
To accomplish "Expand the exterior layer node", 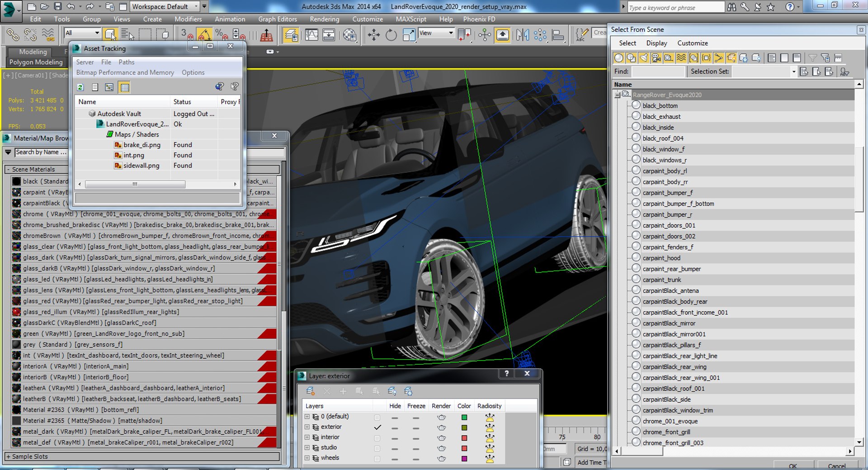I will click(x=307, y=427).
